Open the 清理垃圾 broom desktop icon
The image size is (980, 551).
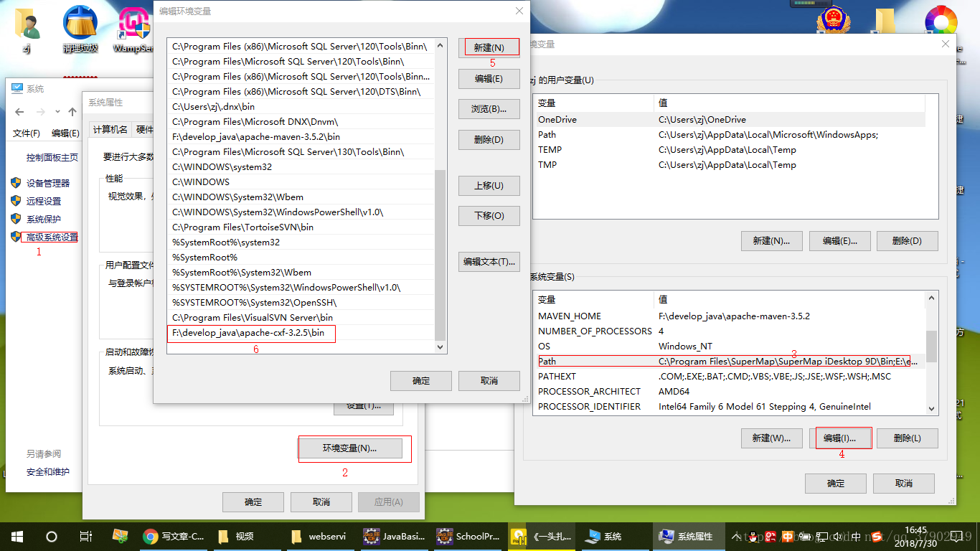(80, 30)
